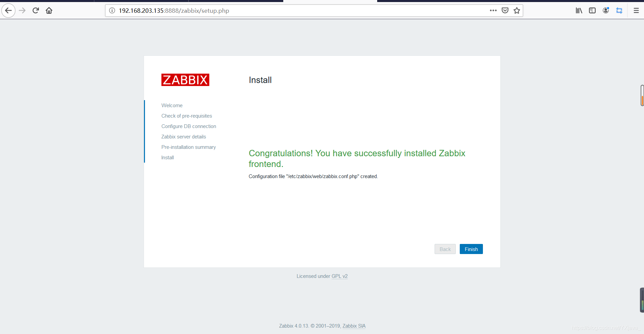This screenshot has width=644, height=334.
Task: Select Check of pre-requisites step
Action: tap(187, 116)
